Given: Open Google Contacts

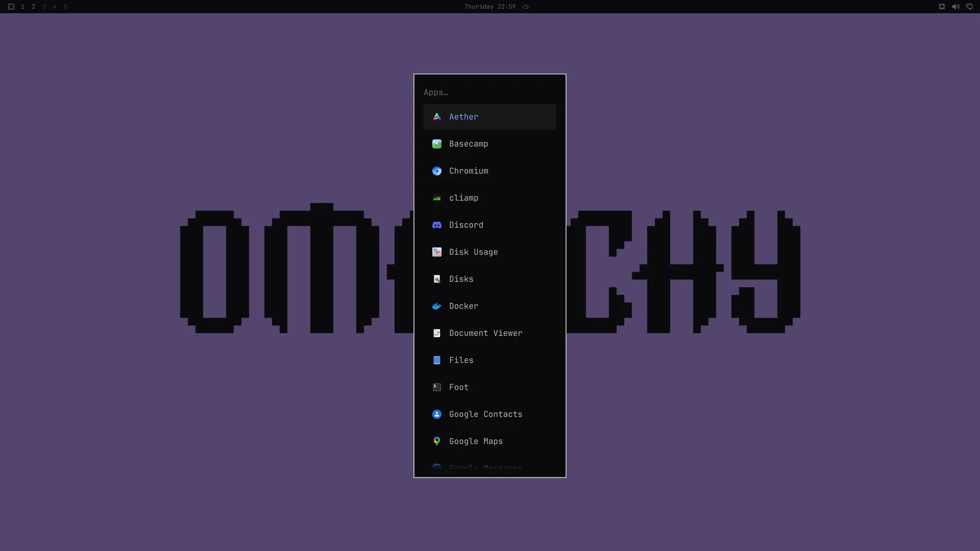Looking at the screenshot, I should click(489, 414).
